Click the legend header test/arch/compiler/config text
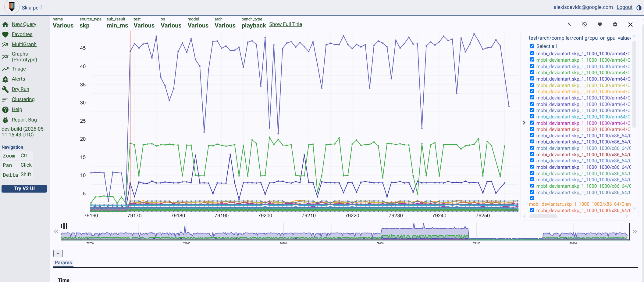 tap(580, 38)
